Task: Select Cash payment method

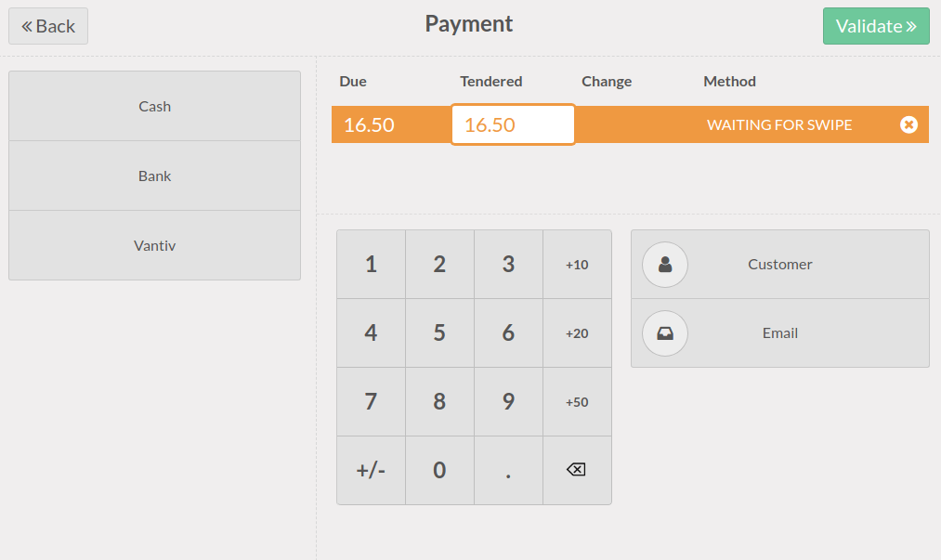Action: (x=154, y=106)
